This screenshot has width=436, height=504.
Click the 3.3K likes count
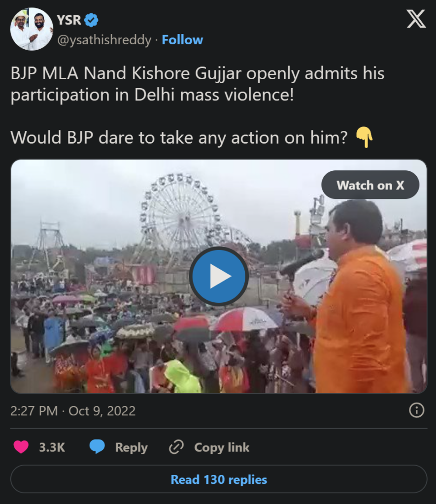[x=52, y=447]
